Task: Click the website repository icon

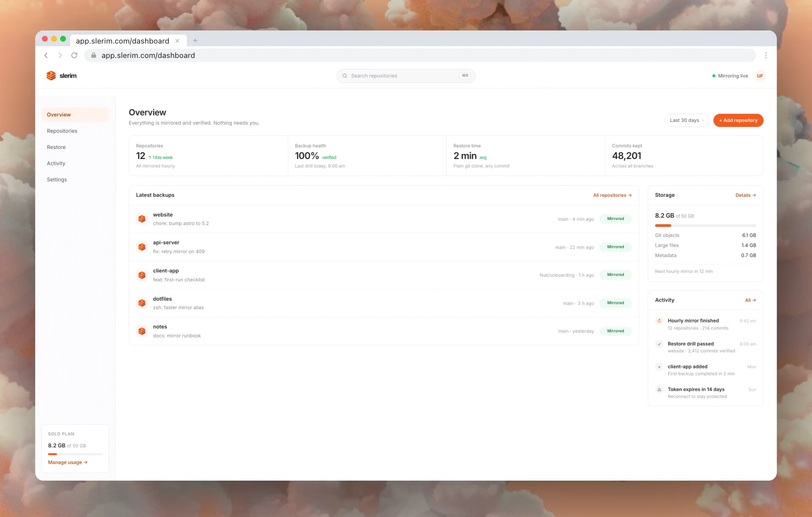Action: point(142,219)
